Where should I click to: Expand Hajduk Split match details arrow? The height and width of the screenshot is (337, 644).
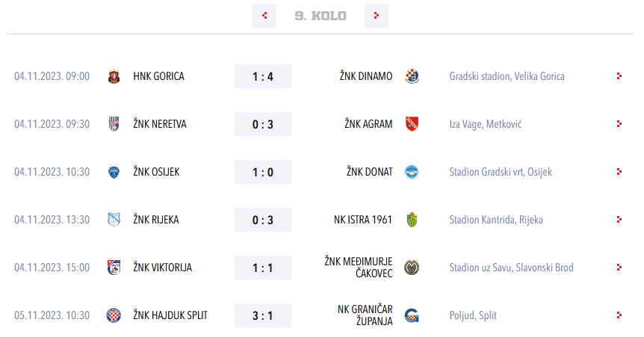pyautogui.click(x=619, y=315)
